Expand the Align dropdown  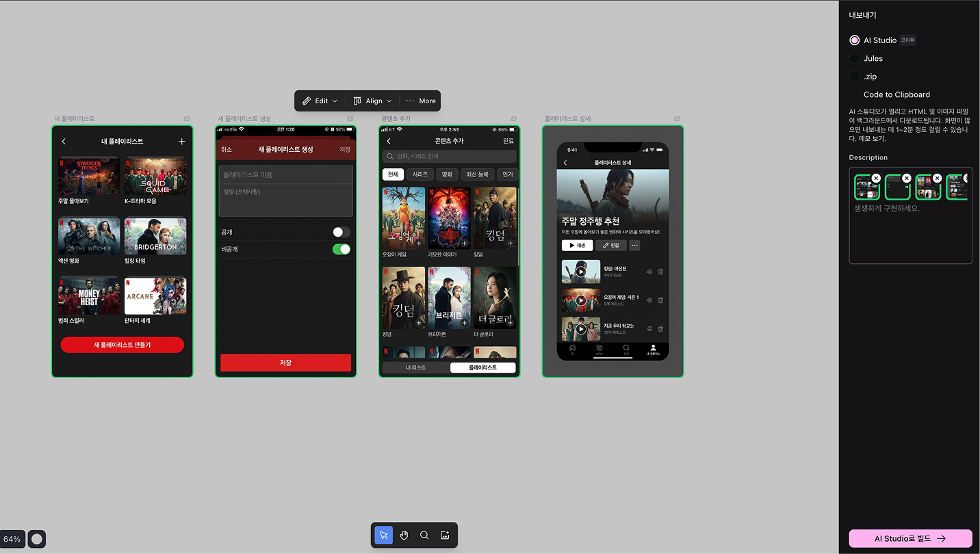click(373, 101)
